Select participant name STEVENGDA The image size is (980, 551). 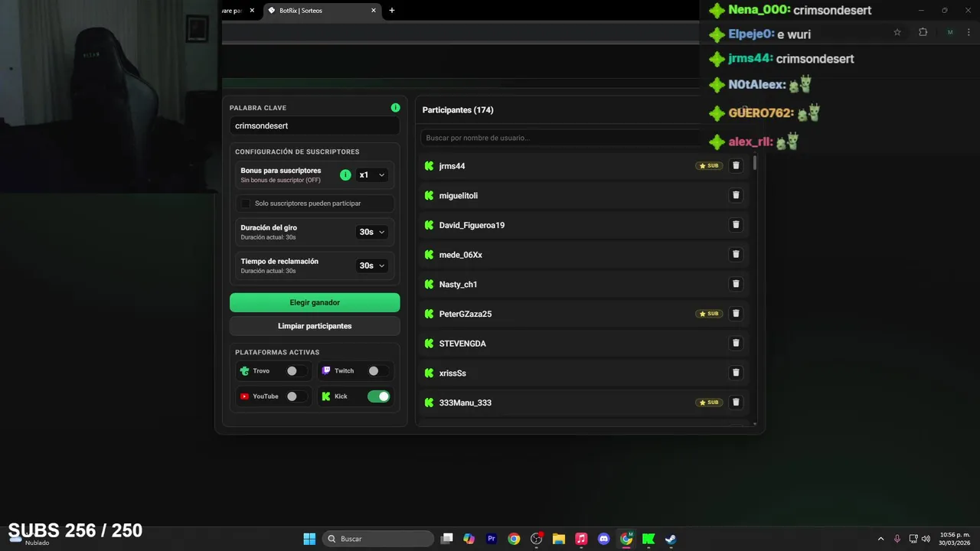pyautogui.click(x=462, y=344)
